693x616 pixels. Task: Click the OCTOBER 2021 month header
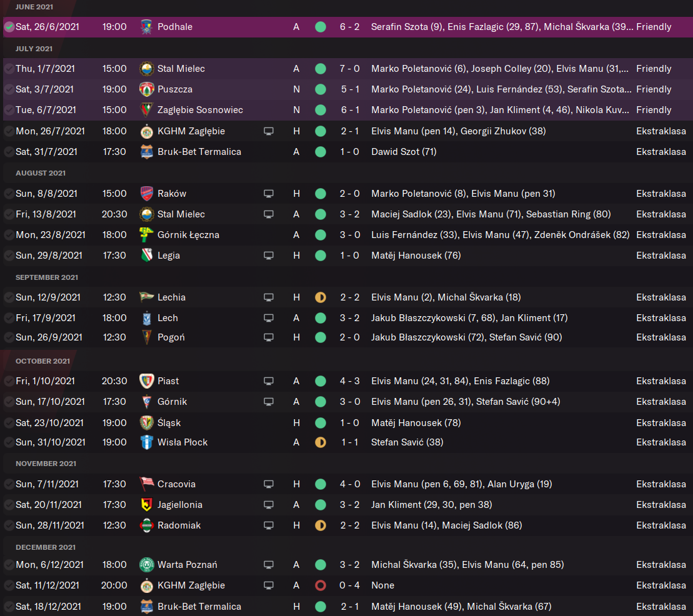point(43,361)
